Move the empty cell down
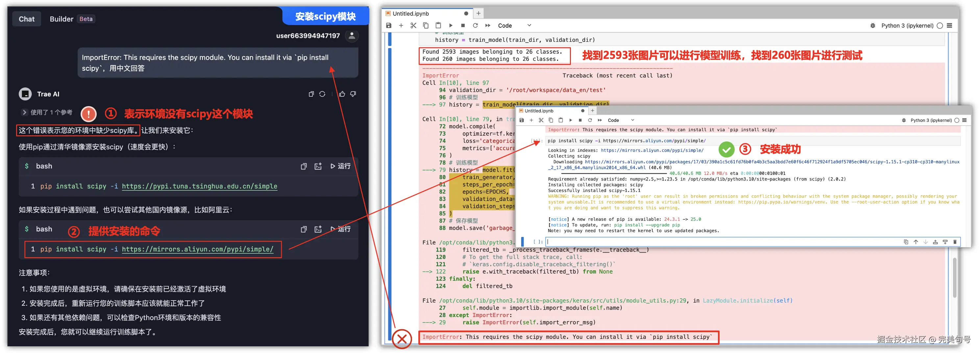Image resolution: width=980 pixels, height=353 pixels. 926,242
